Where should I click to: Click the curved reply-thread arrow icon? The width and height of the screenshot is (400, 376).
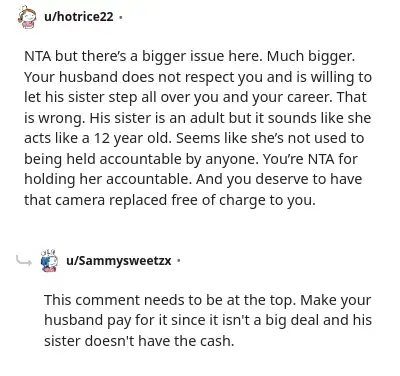click(x=24, y=261)
